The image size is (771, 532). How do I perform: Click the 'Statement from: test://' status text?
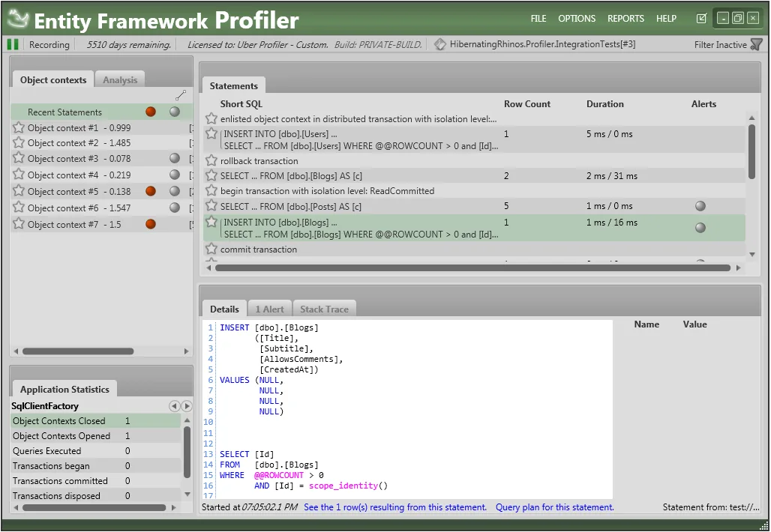pos(710,507)
